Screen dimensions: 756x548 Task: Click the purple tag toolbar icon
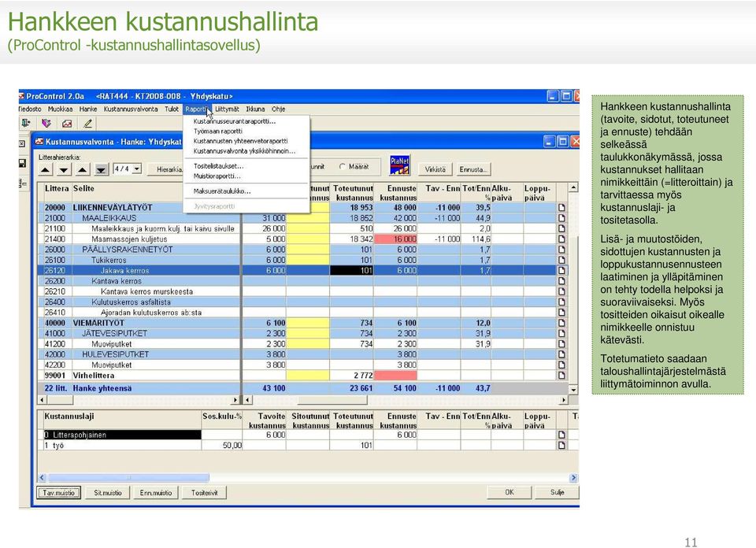coord(46,124)
